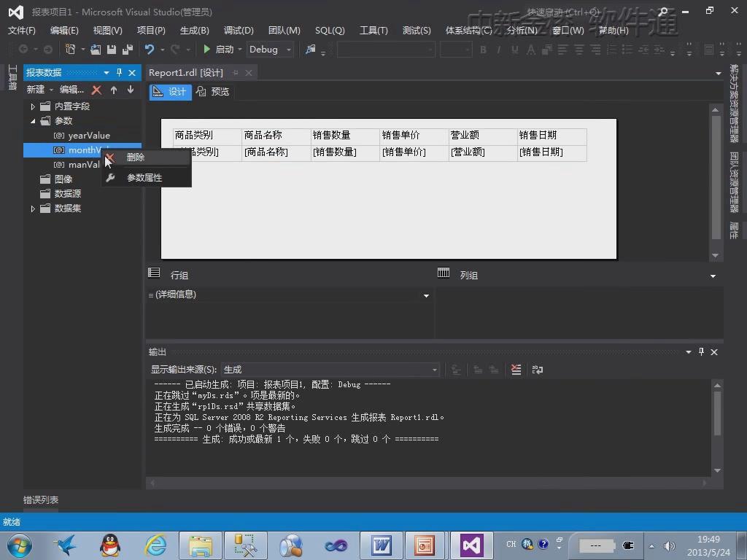Select the 数据源 folder node
747x560 pixels.
(67, 194)
